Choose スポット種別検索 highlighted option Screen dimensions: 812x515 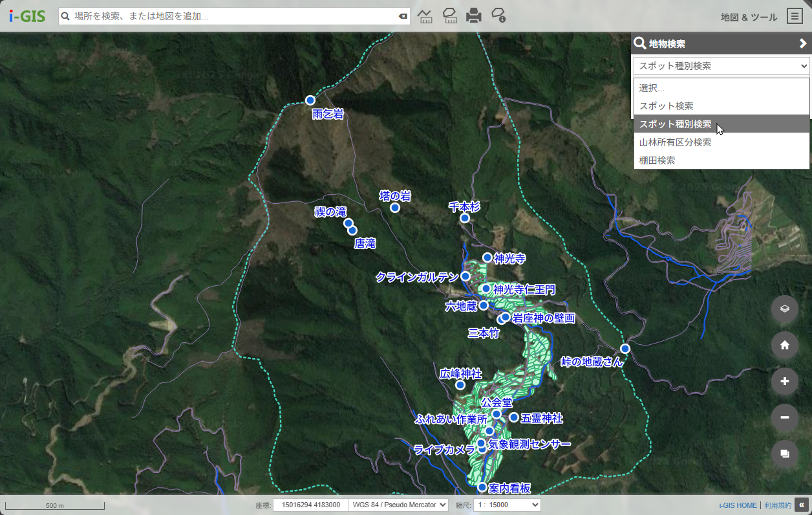[x=721, y=124]
